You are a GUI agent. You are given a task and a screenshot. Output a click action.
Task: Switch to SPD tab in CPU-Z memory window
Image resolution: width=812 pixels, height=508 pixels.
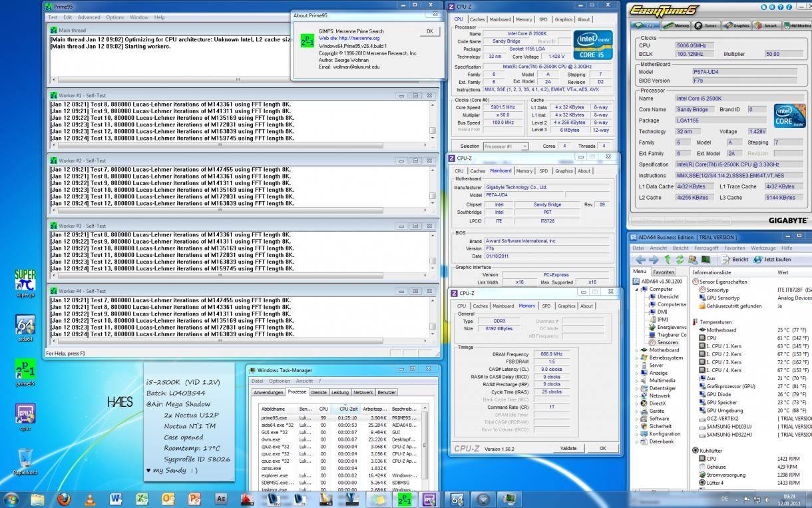(546, 306)
